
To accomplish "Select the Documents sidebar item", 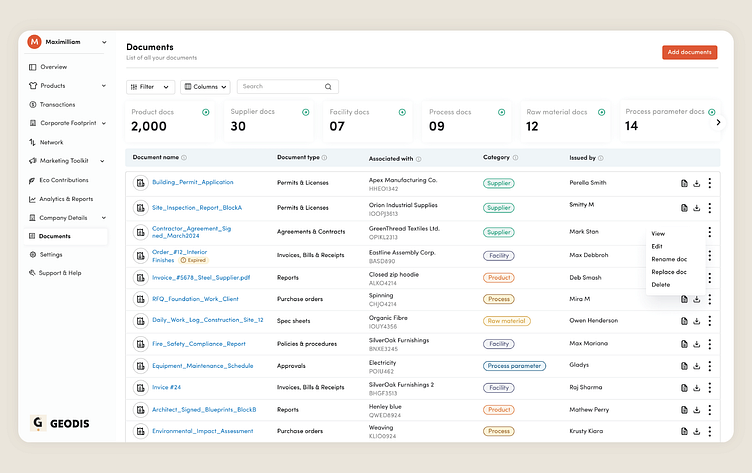I will pyautogui.click(x=66, y=236).
